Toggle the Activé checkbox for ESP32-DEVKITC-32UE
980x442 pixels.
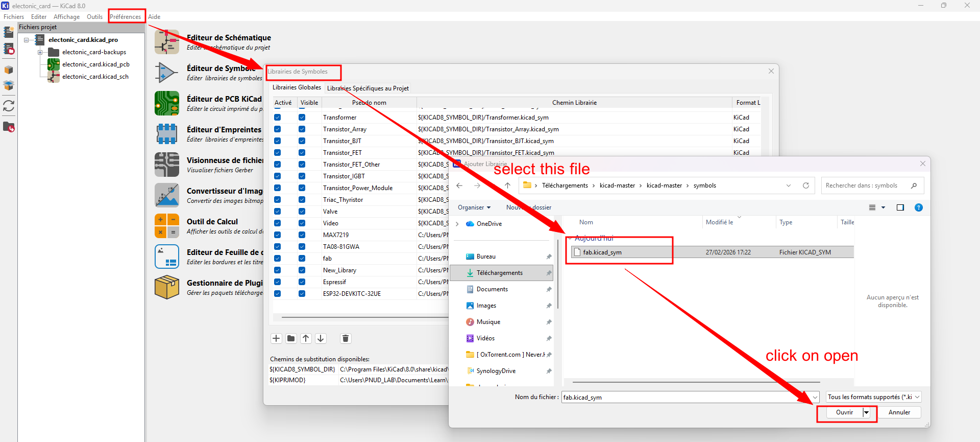coord(277,294)
